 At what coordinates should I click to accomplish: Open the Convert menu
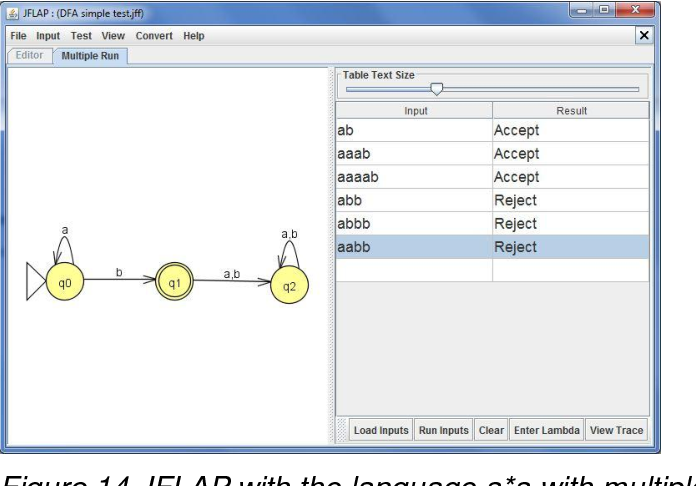tap(154, 36)
